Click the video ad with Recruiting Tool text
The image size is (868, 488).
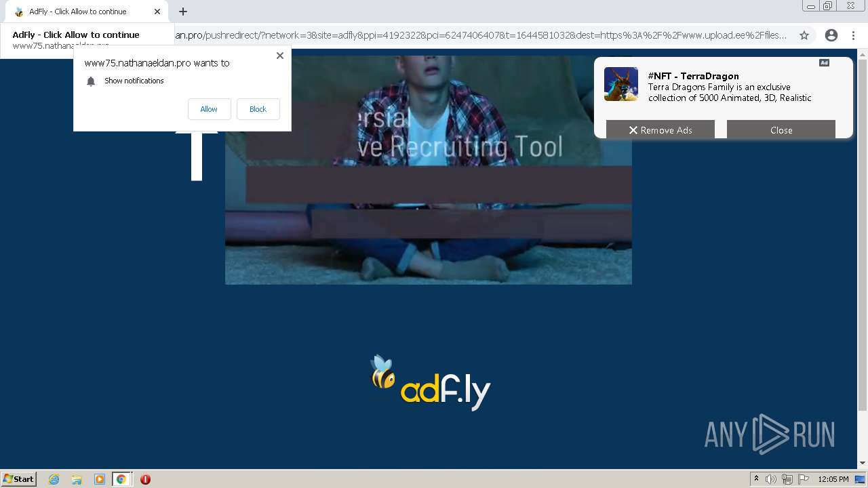[429, 169]
